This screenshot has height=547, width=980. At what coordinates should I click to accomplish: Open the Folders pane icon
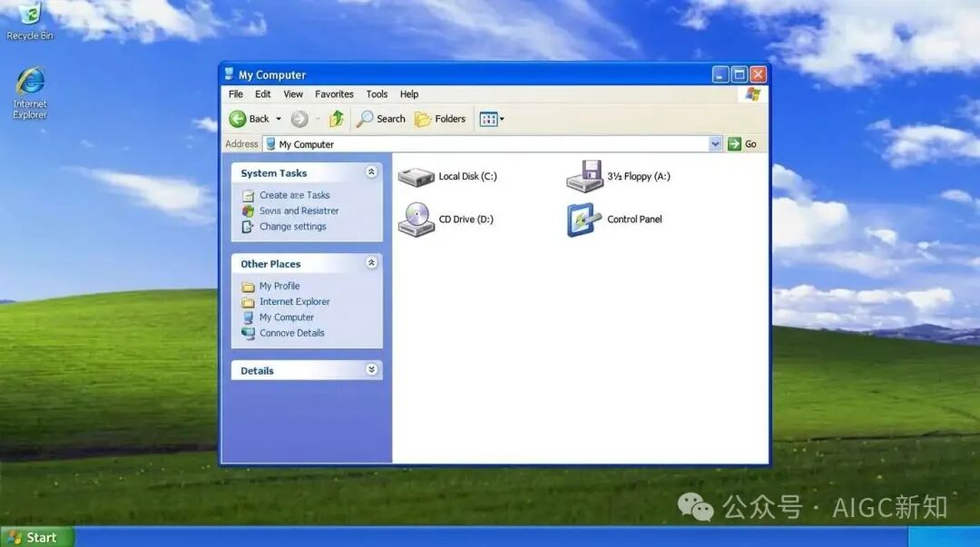click(x=441, y=119)
